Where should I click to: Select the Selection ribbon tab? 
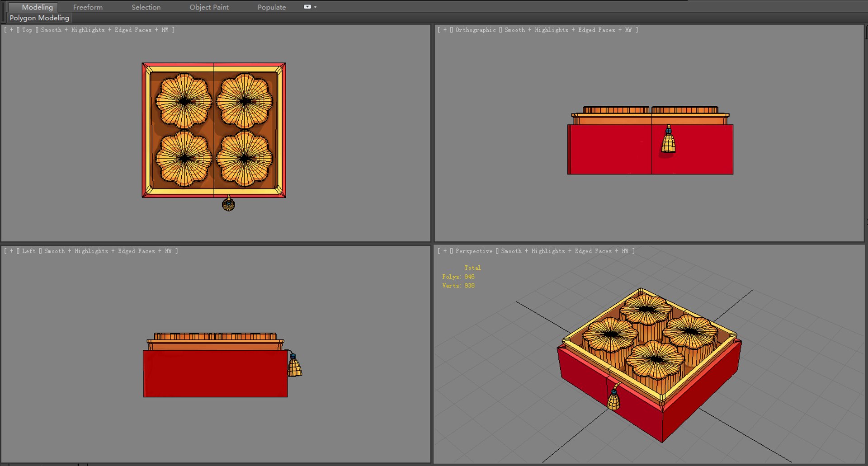(x=146, y=7)
